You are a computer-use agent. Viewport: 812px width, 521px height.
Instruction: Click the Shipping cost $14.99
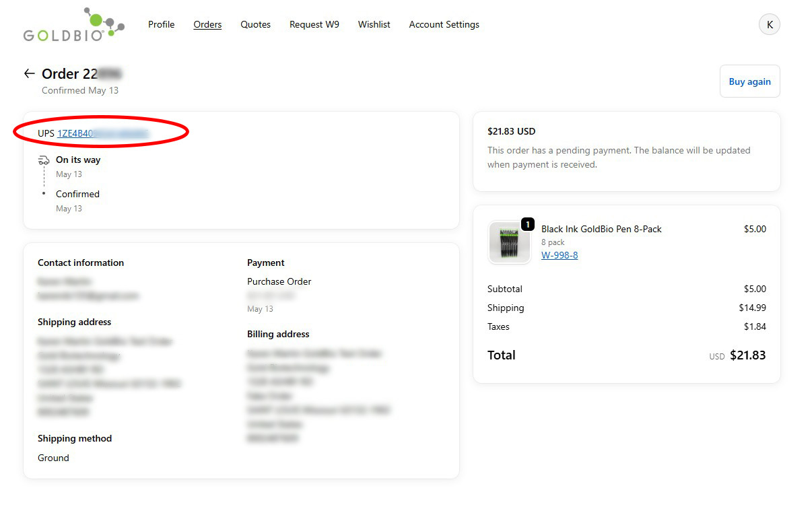(753, 308)
